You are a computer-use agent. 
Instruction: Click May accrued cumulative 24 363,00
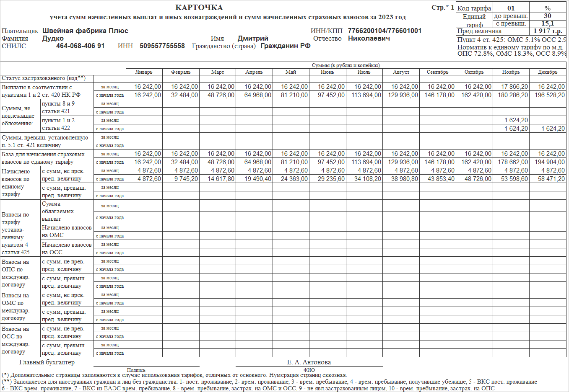point(294,179)
